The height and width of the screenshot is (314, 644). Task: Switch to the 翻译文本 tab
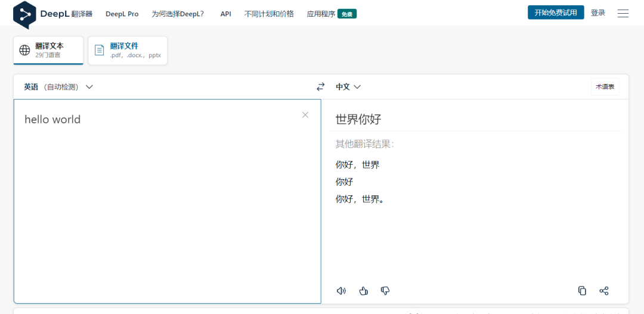pyautogui.click(x=49, y=50)
